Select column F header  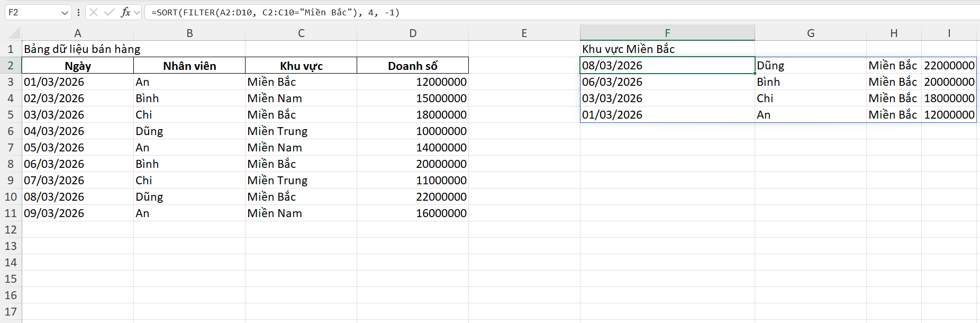click(667, 33)
